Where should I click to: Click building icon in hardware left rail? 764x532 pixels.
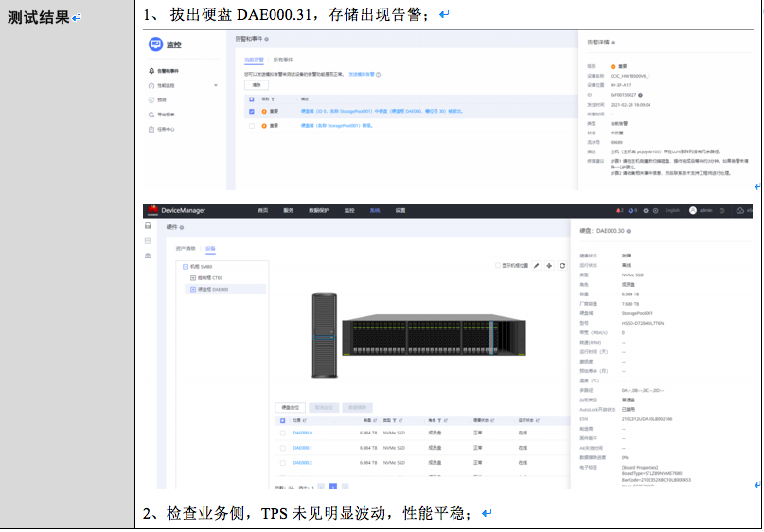coord(148,256)
